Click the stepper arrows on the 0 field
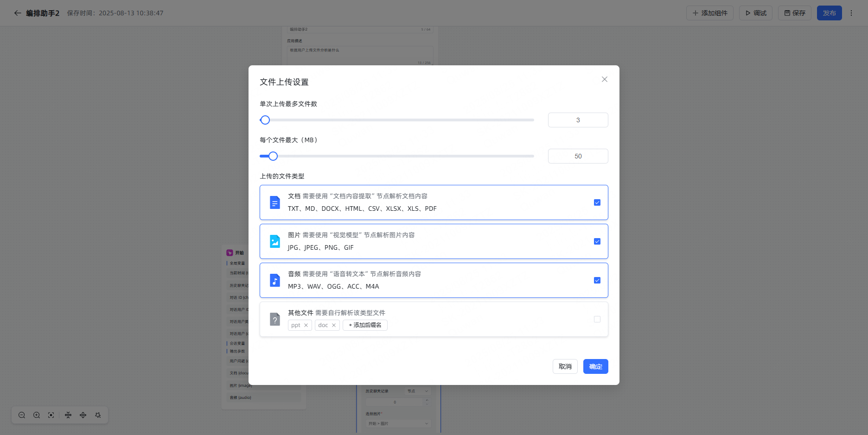The image size is (868, 435). [427, 402]
